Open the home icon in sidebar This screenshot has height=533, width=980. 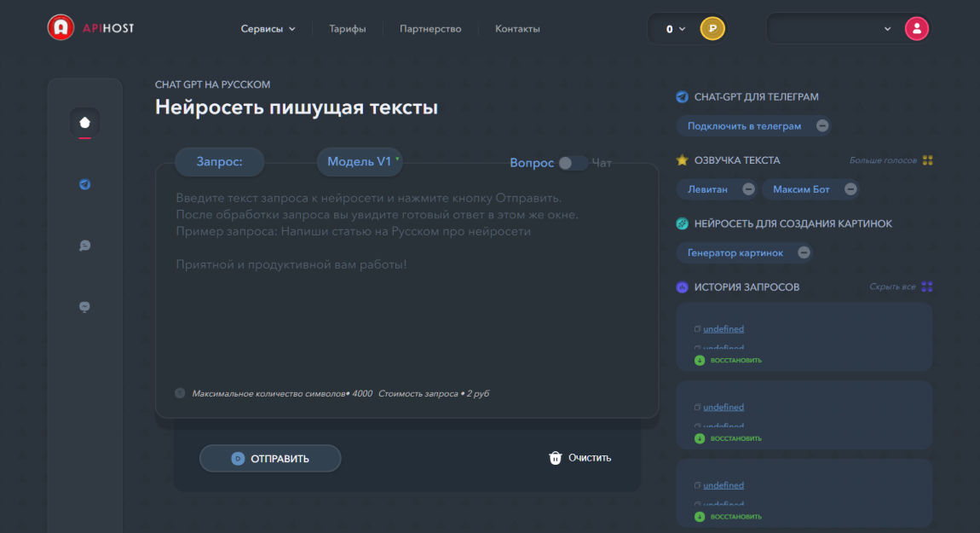tap(85, 123)
